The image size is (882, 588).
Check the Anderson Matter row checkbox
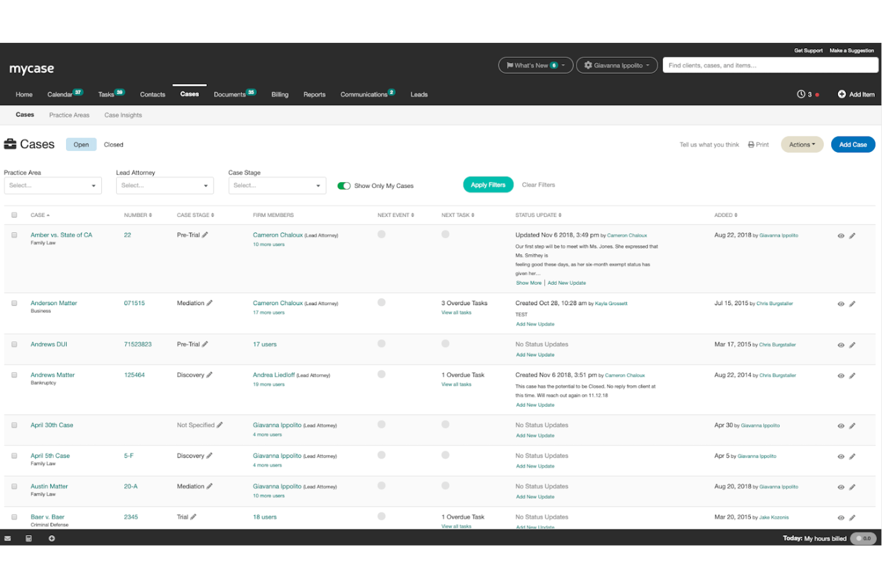[x=14, y=303]
